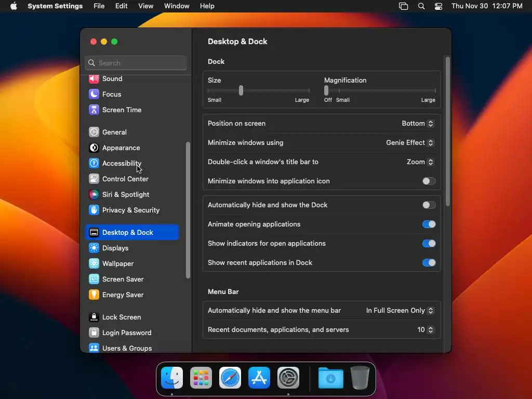Open the View menu
The image size is (532, 399).
(145, 6)
